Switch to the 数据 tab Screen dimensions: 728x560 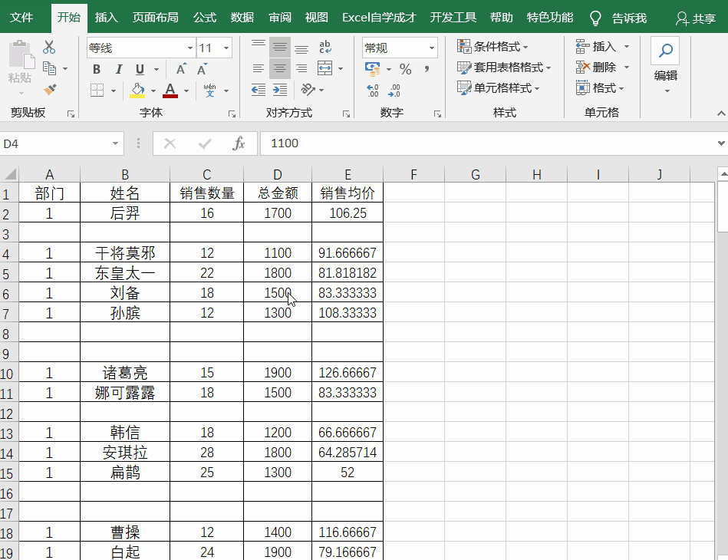point(242,18)
